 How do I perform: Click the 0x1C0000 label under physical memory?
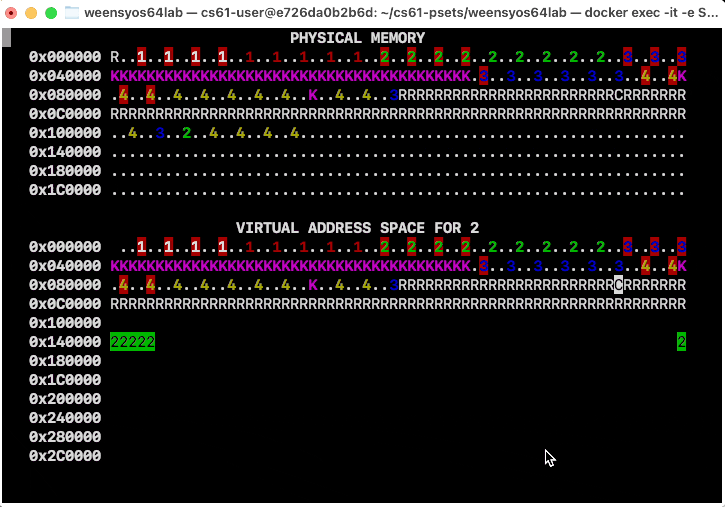coord(65,190)
